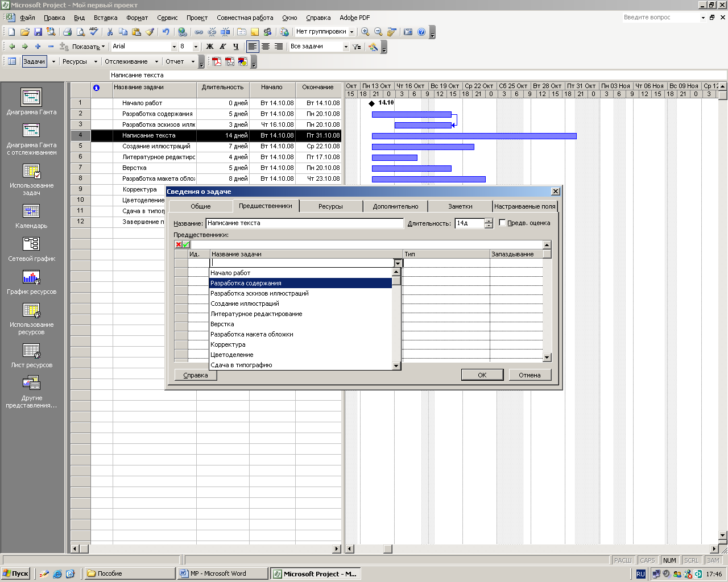The image size is (728, 582).
Task: Click the Gantt chart horizontal scrollbar thumb
Action: tap(387, 549)
